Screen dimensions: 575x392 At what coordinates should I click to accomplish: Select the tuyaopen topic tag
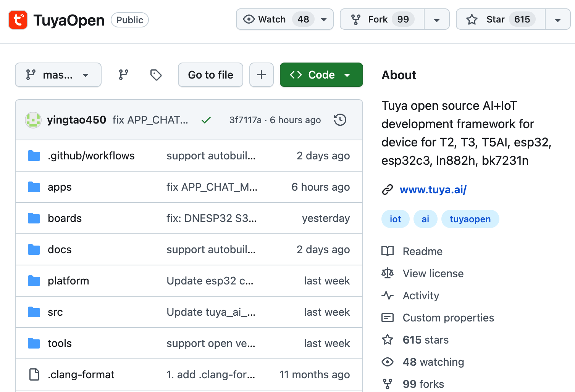(x=470, y=219)
